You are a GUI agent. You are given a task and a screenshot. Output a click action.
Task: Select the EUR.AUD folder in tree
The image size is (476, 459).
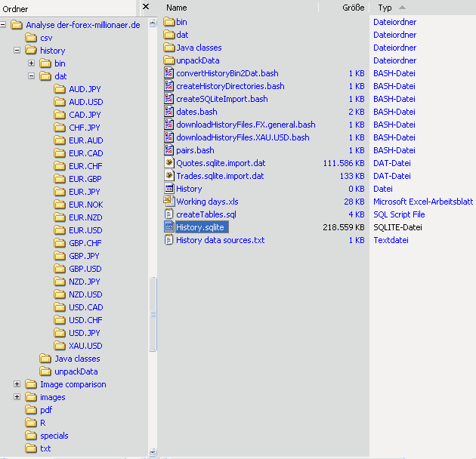pyautogui.click(x=86, y=140)
